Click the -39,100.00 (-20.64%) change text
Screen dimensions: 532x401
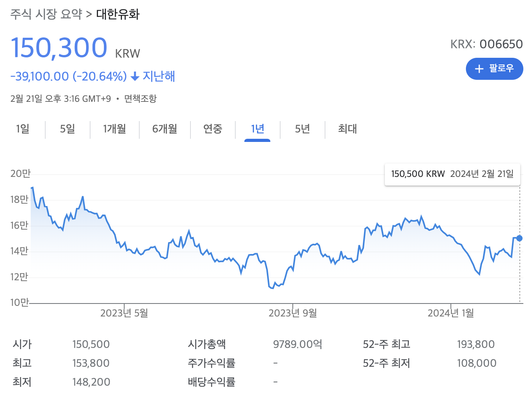pos(68,76)
